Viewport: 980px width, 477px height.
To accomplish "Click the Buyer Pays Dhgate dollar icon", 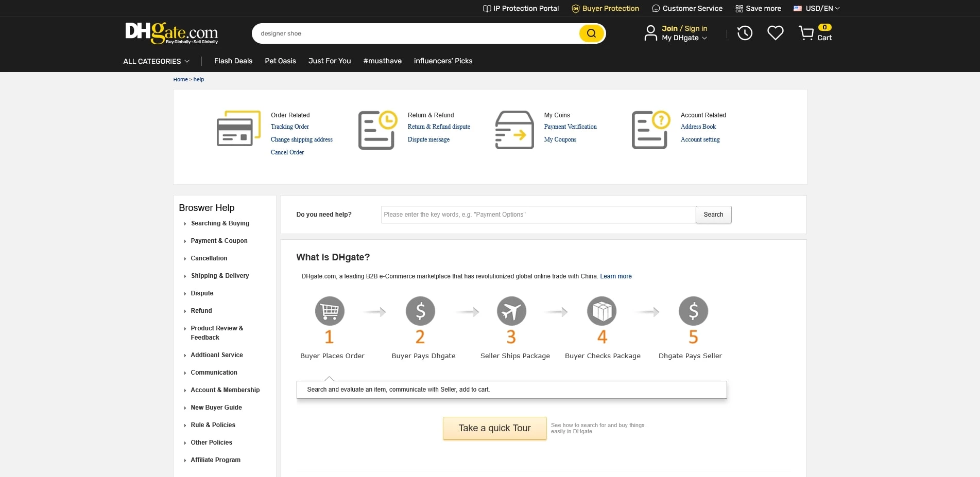I will (x=420, y=311).
